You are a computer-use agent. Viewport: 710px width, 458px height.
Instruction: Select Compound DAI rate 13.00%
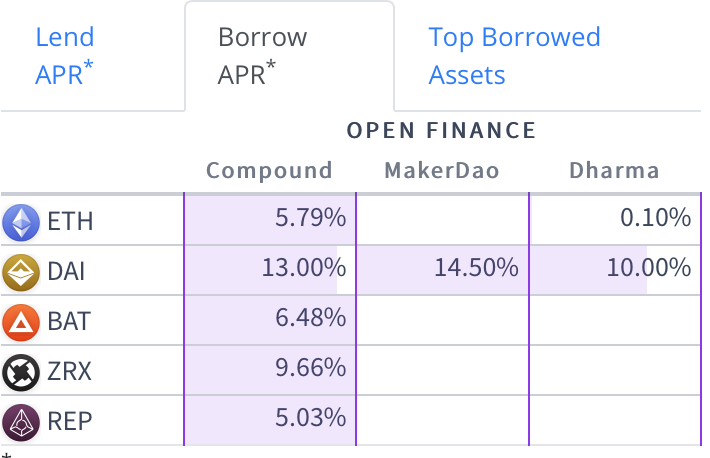(x=304, y=268)
